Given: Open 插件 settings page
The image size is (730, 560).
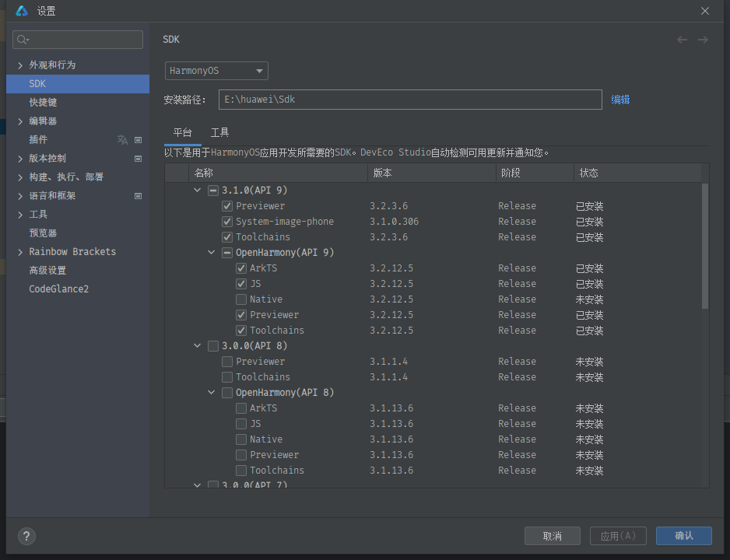Looking at the screenshot, I should [x=38, y=139].
